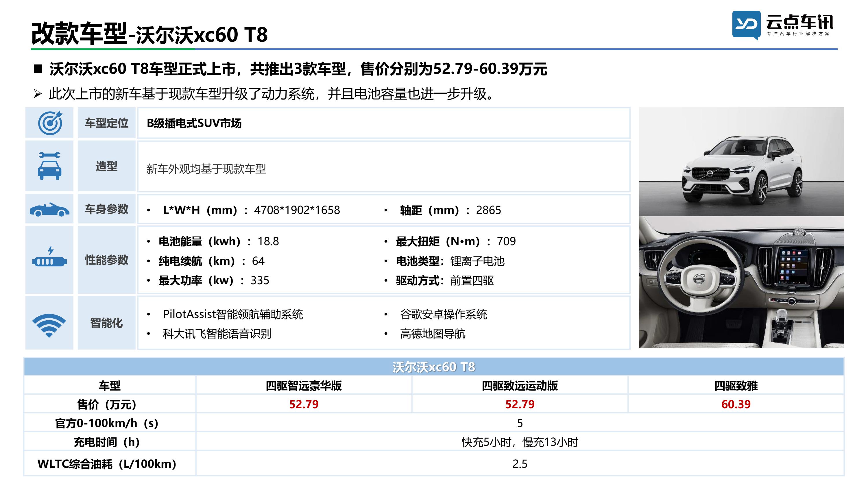Click the target positioning icon
This screenshot has width=868, height=488.
point(50,123)
